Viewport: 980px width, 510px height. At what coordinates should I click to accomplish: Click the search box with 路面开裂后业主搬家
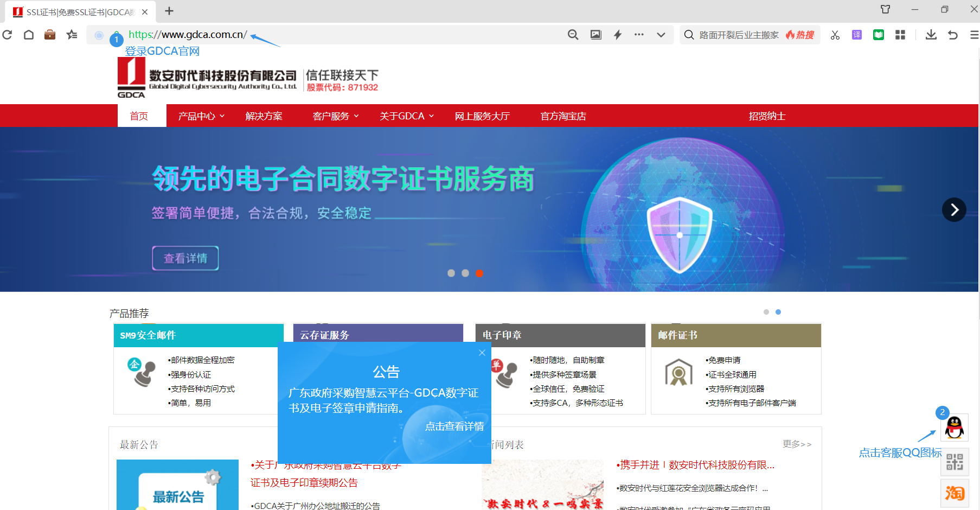[x=750, y=35]
